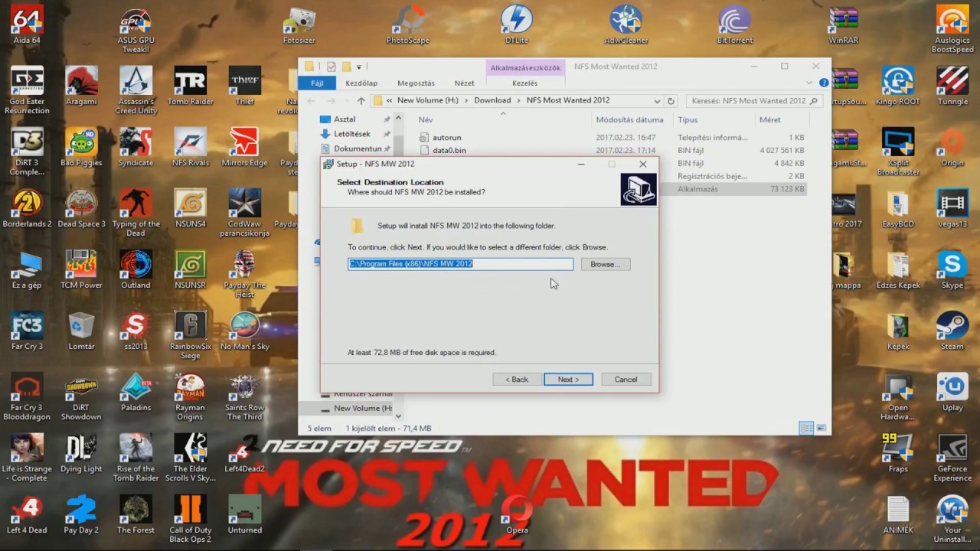Open the Kezdőlap ribbon tab
The width and height of the screenshot is (980, 551).
[361, 83]
